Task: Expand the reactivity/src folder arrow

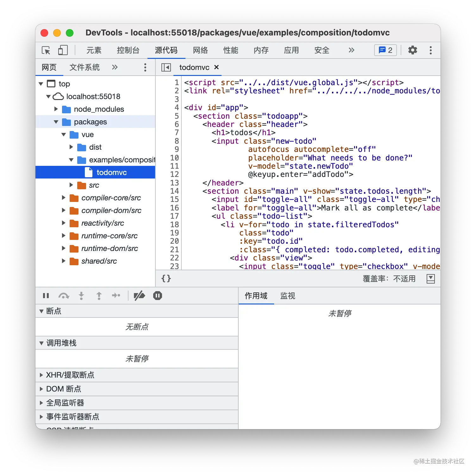Action: click(x=64, y=223)
